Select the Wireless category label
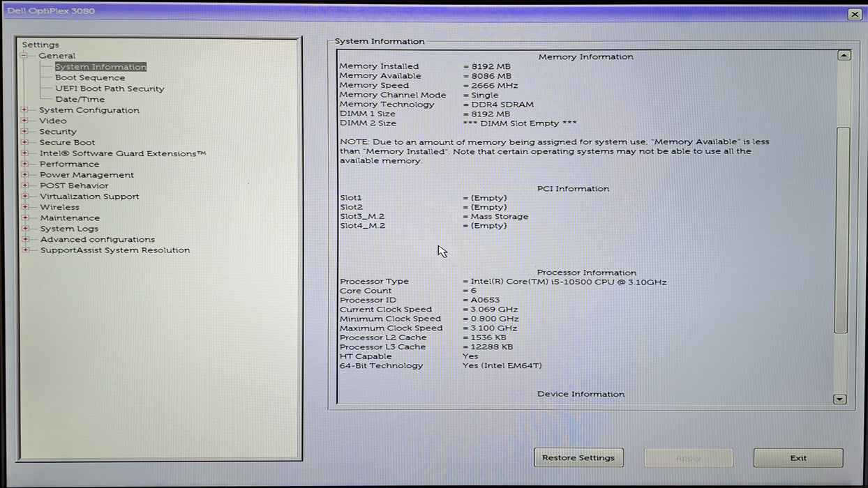This screenshot has height=488, width=868. (59, 207)
